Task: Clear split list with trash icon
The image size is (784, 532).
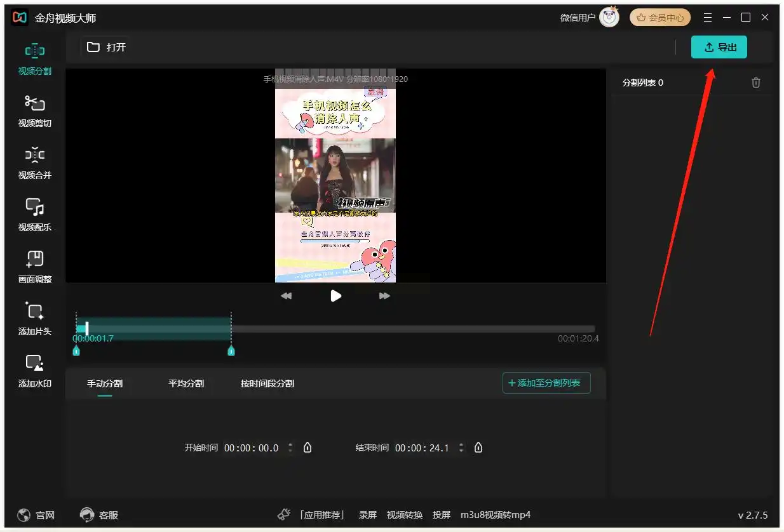Action: tap(755, 83)
